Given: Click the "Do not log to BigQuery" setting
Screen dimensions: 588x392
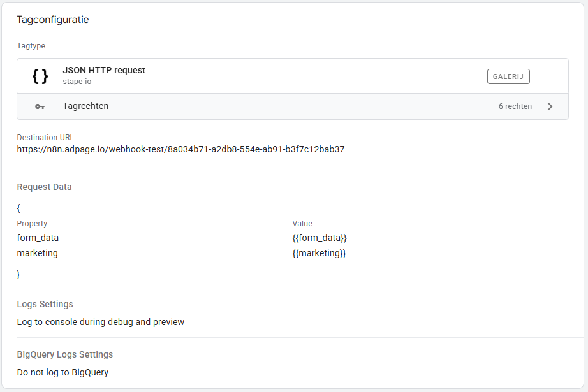Looking at the screenshot, I should (62, 372).
